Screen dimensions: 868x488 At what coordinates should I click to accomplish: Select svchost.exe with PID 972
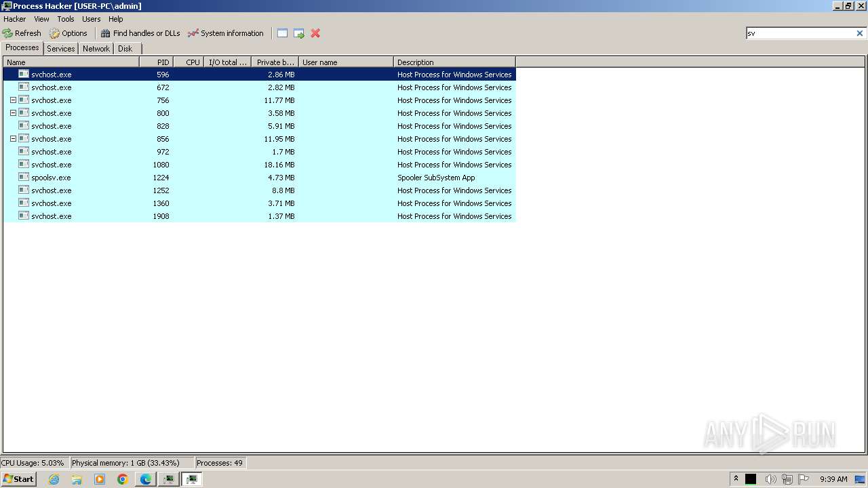click(260, 152)
